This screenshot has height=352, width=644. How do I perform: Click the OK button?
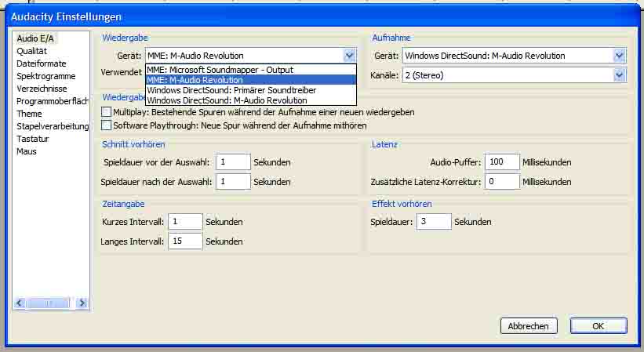(x=598, y=325)
